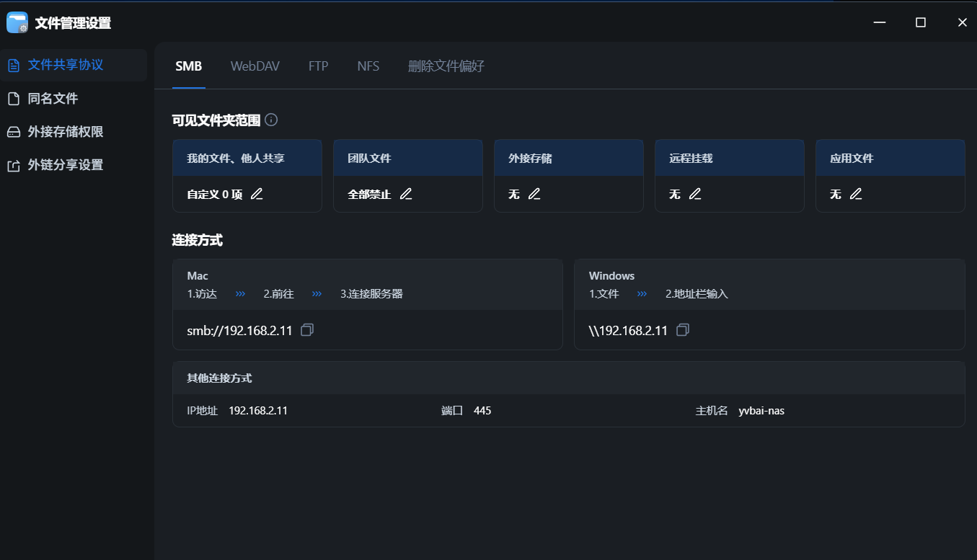This screenshot has width=977, height=560.
Task: Click the \\192.168.2.11 address text
Action: point(628,331)
